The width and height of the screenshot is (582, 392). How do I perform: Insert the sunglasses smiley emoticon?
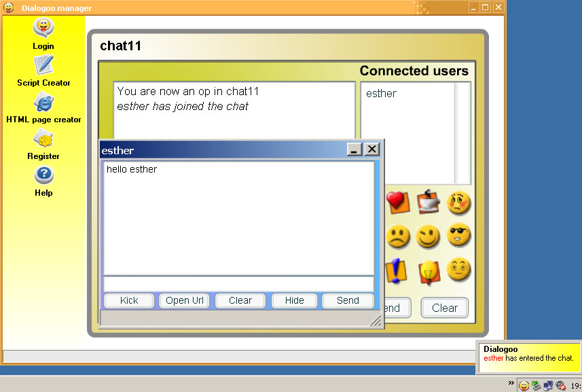pos(459,235)
